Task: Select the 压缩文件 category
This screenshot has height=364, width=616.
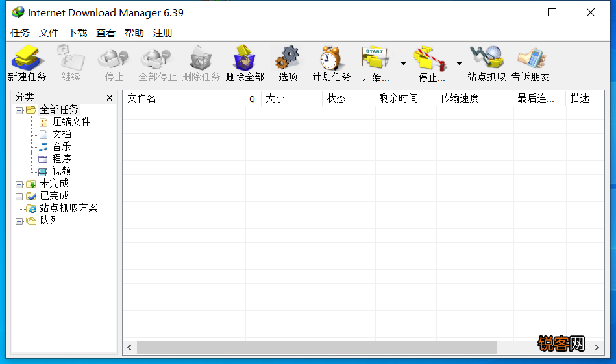Action: pos(71,122)
